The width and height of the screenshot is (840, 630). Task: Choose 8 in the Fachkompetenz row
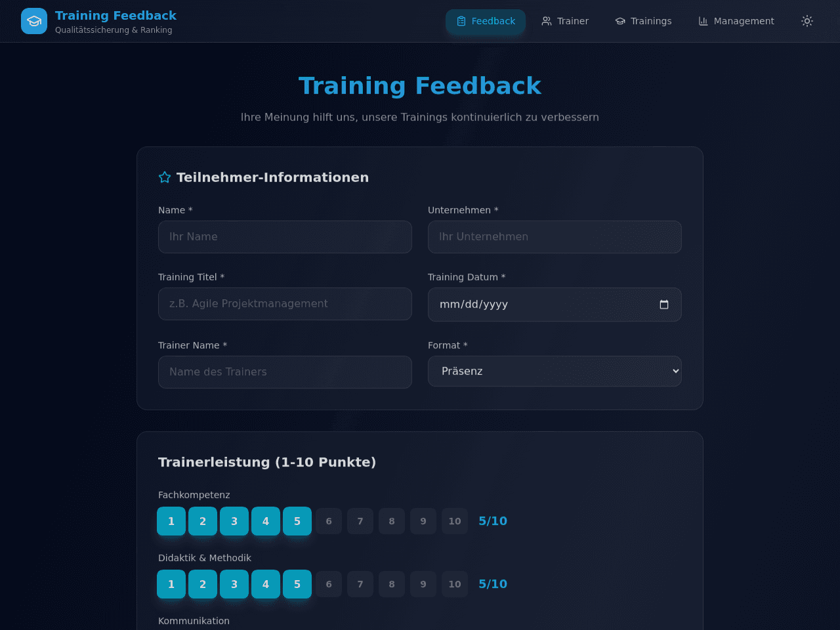point(392,521)
